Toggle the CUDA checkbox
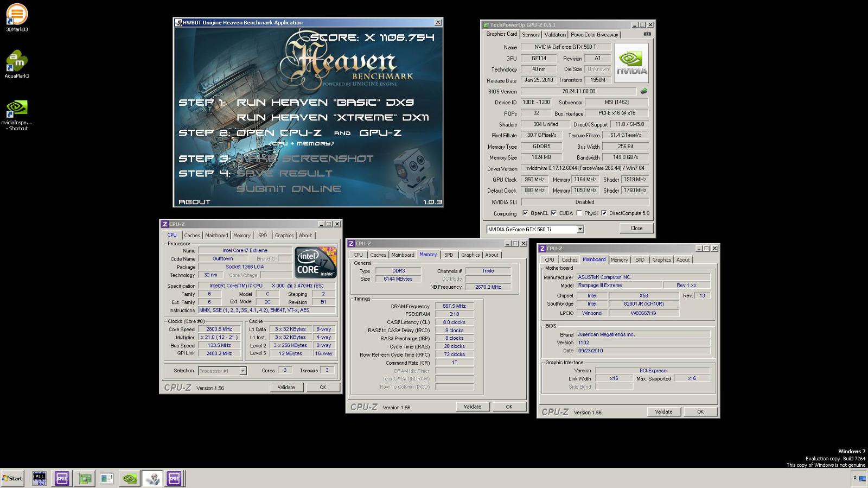This screenshot has width=868, height=488. coord(553,213)
